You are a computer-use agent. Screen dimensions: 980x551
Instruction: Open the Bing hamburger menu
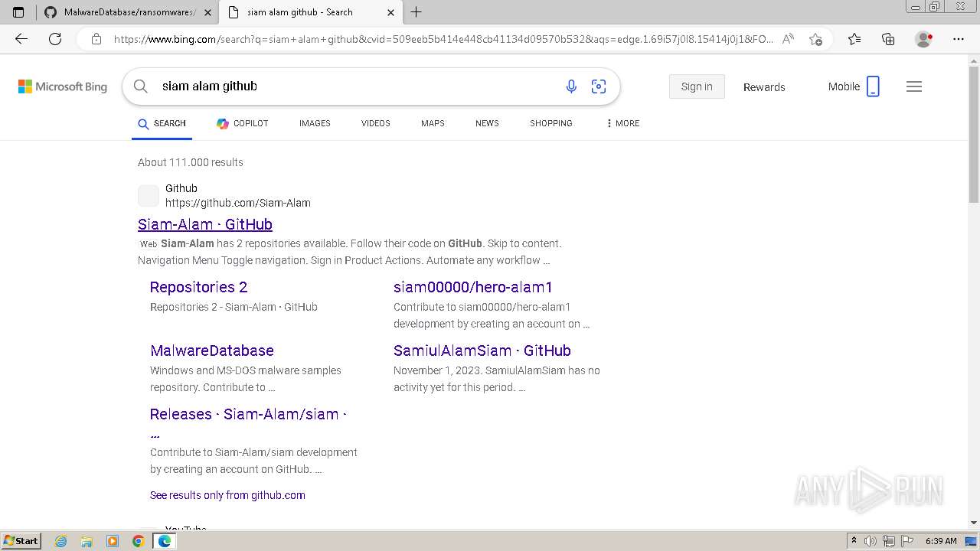(914, 86)
